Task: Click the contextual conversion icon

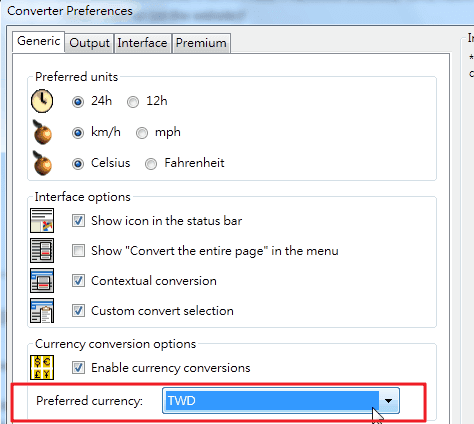Action: click(42, 280)
